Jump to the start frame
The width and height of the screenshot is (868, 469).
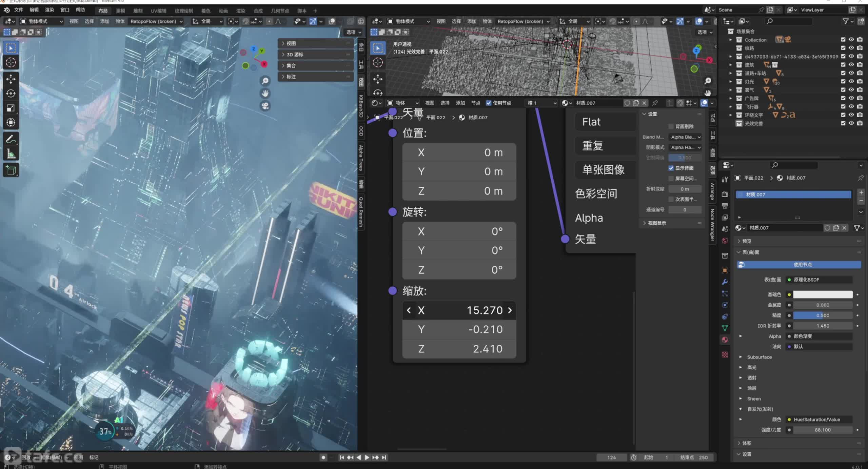click(342, 457)
